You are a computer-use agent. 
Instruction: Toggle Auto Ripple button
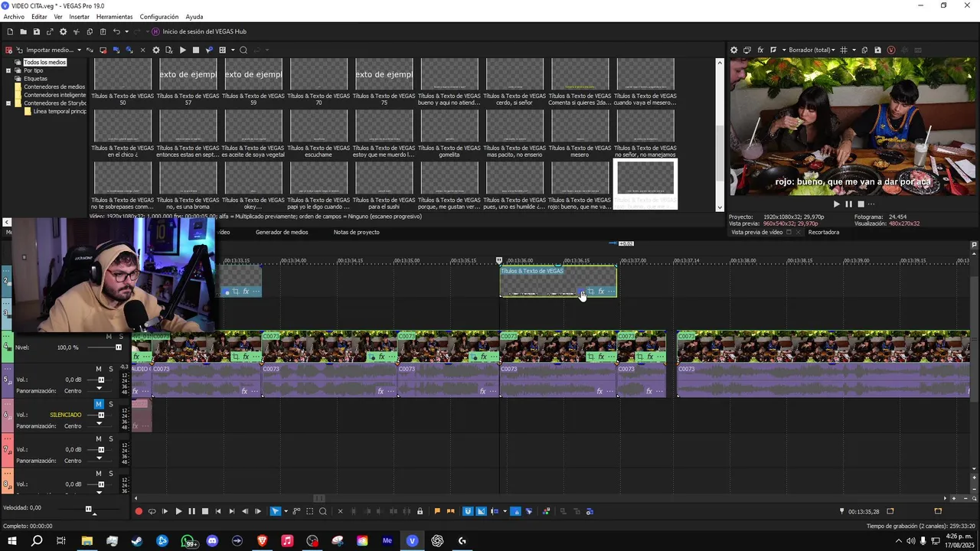point(495,511)
